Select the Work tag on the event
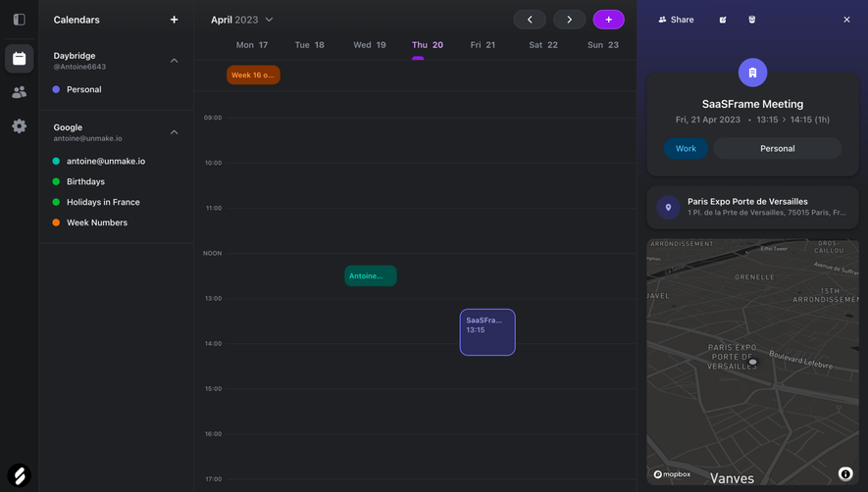 [686, 148]
